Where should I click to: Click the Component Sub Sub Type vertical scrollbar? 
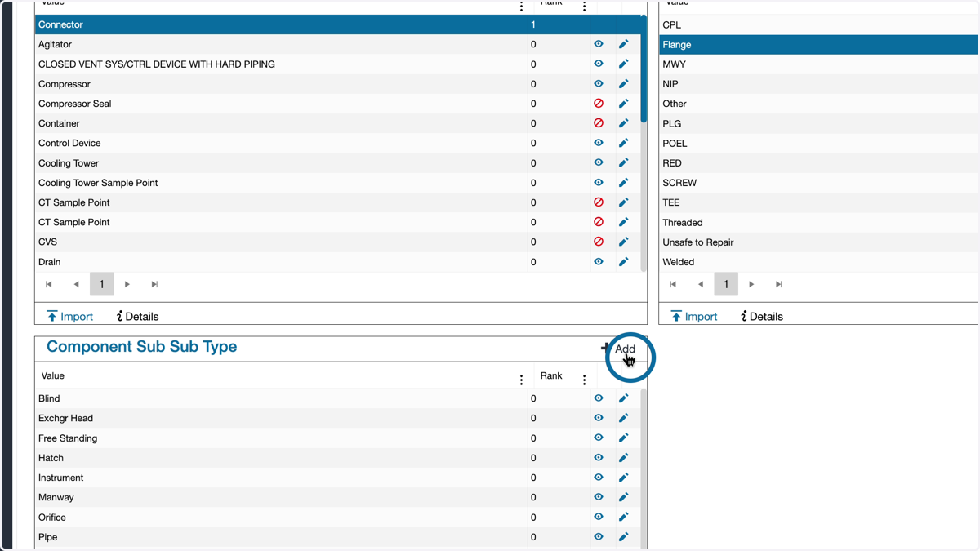coord(644,468)
